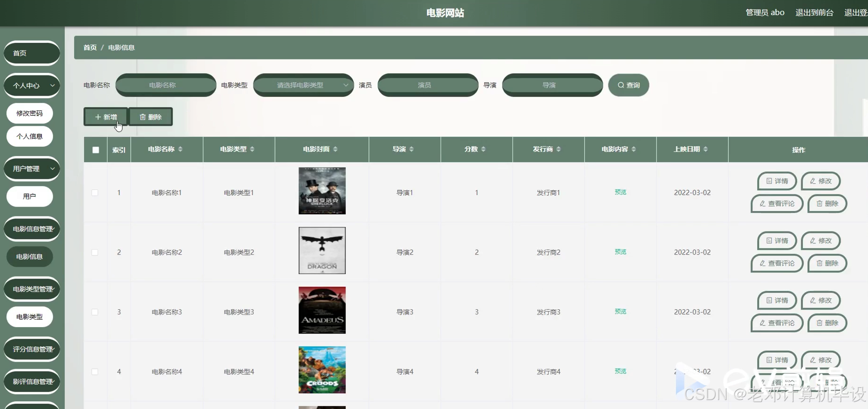This screenshot has width=868, height=409.
Task: Open 个人信息 in the sidebar
Action: 30,136
